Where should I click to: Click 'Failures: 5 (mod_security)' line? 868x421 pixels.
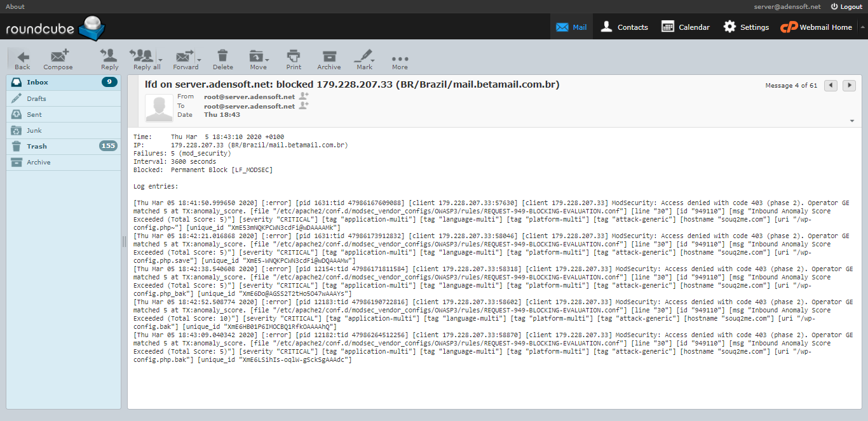click(182, 154)
